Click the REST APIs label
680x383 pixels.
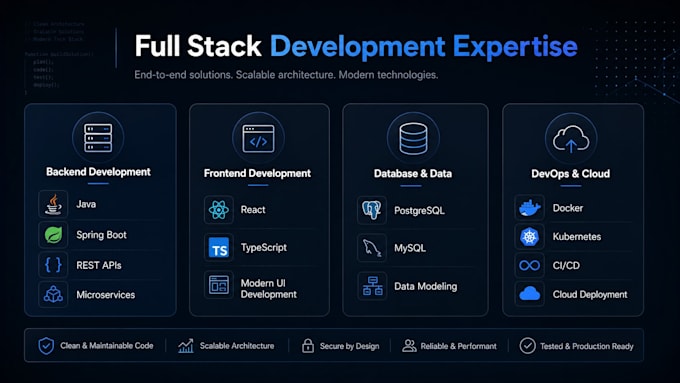click(x=99, y=265)
